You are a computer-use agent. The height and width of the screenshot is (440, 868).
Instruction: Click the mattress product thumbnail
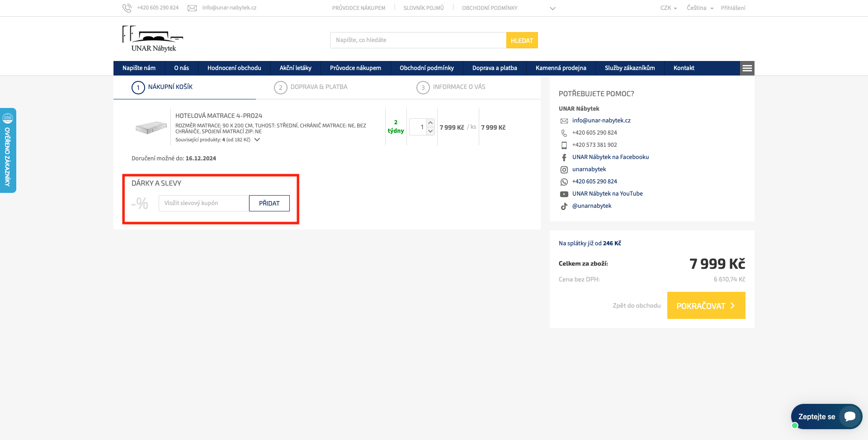(x=151, y=127)
